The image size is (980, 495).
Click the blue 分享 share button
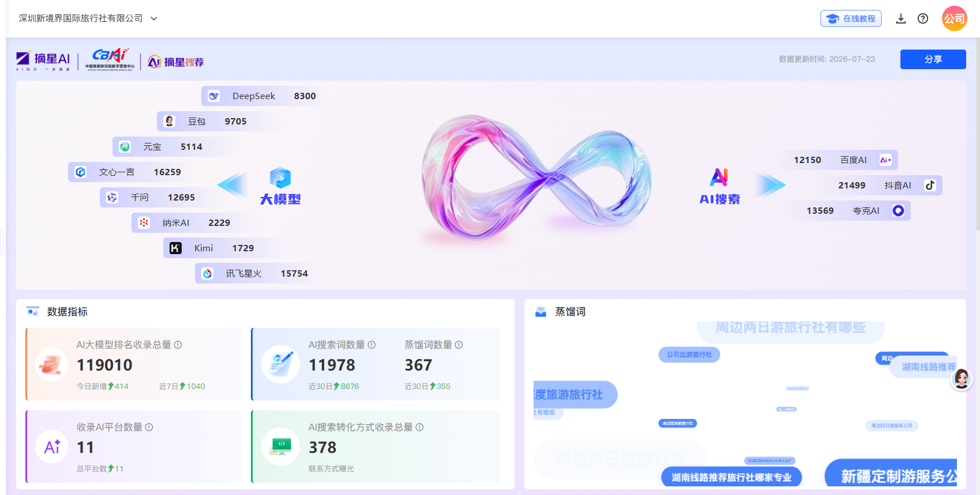point(933,59)
